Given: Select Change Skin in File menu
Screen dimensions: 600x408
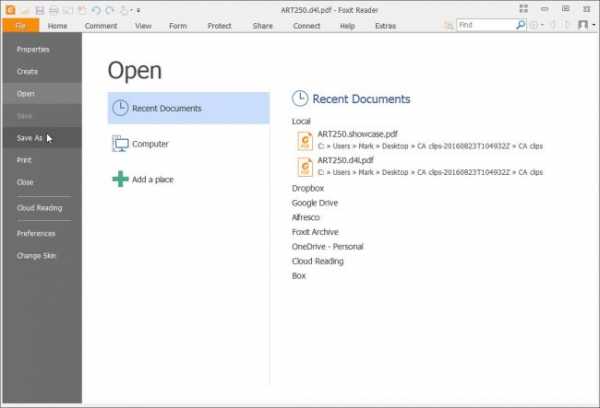Looking at the screenshot, I should 42,256.
